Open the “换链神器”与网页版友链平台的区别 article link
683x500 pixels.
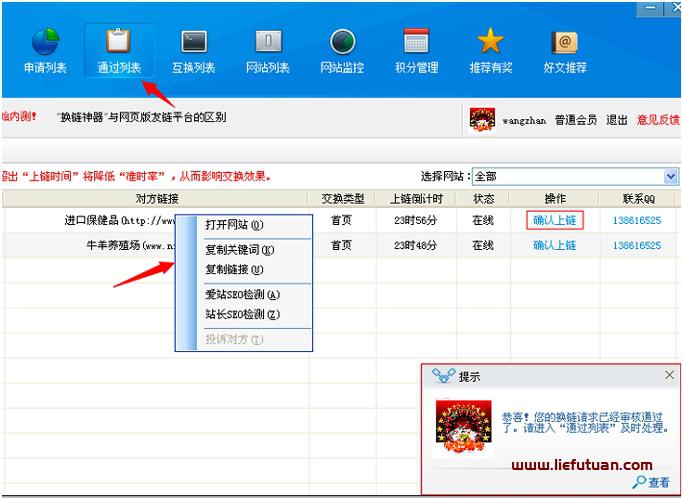tap(142, 117)
